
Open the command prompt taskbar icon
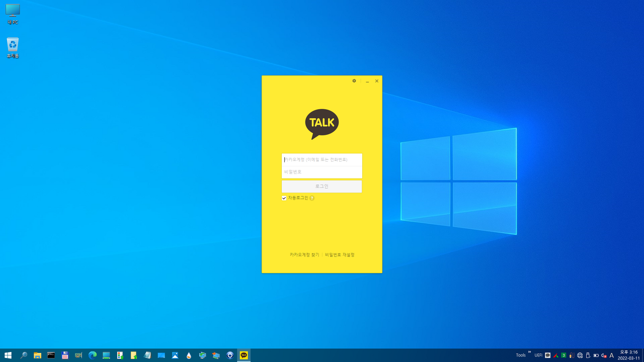51,355
